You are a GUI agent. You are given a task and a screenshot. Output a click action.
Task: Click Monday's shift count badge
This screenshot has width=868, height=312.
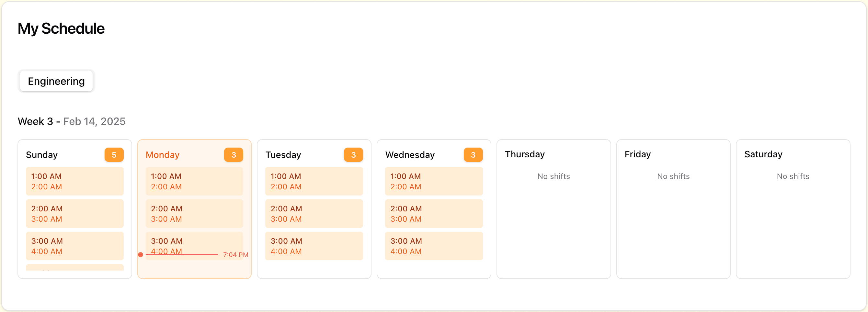coord(234,155)
